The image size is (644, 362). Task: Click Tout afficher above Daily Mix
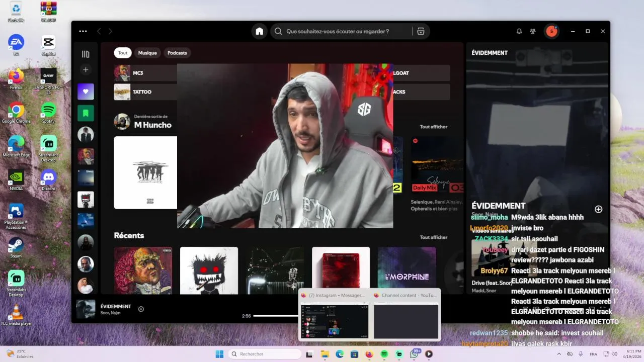click(x=434, y=127)
